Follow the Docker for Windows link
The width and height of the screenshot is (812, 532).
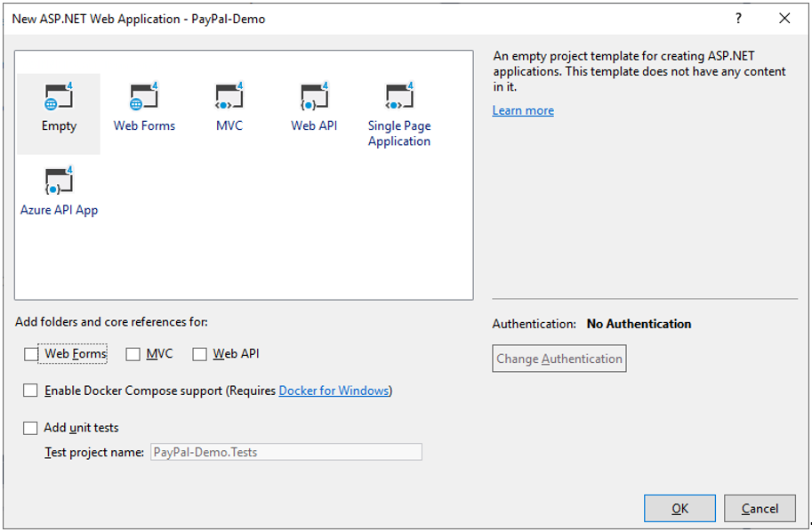[334, 391]
